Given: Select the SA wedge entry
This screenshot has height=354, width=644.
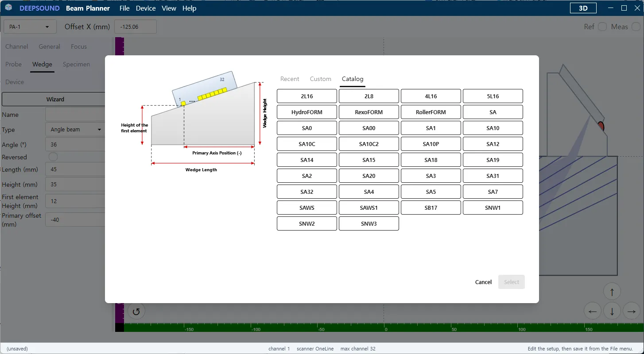Looking at the screenshot, I should click(493, 112).
